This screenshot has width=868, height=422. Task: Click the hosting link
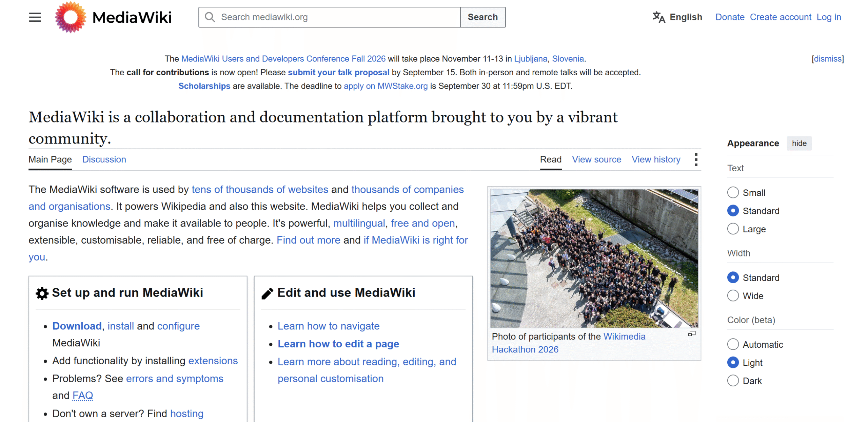[186, 414]
